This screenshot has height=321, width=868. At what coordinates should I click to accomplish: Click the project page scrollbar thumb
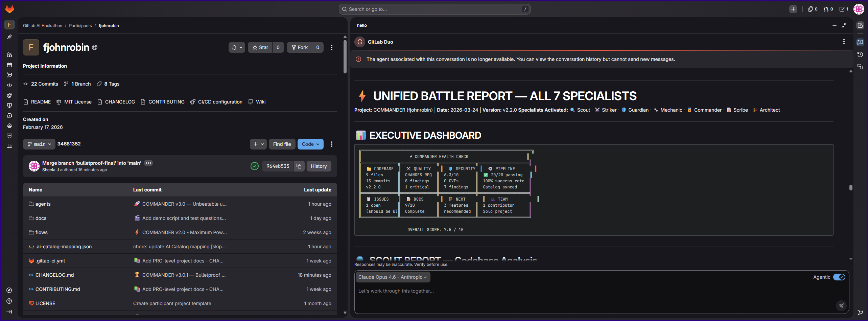coord(345,56)
